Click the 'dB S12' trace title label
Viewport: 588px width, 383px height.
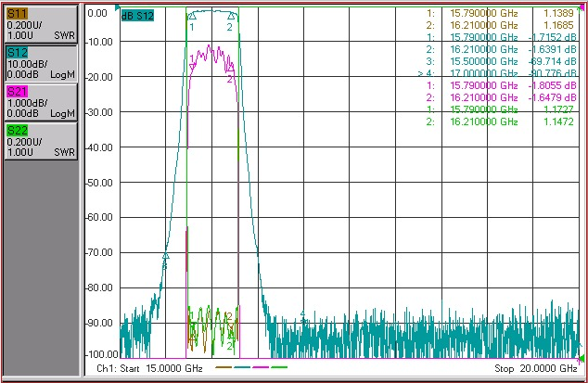point(137,16)
